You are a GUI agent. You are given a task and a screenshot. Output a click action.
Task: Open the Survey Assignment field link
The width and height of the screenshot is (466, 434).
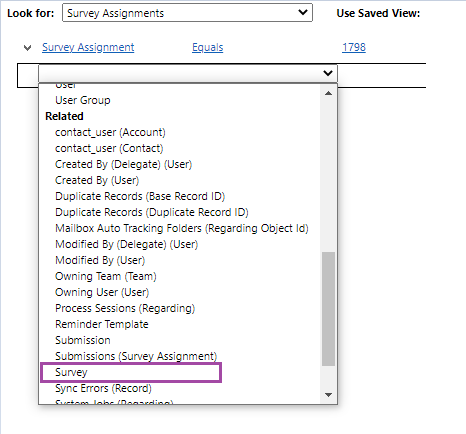click(88, 47)
